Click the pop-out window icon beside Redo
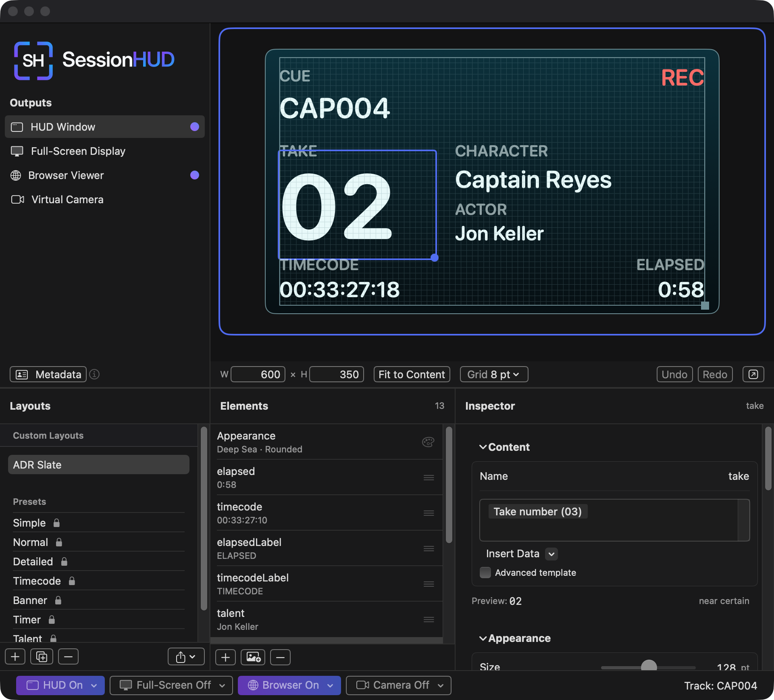The height and width of the screenshot is (700, 774). 753,374
